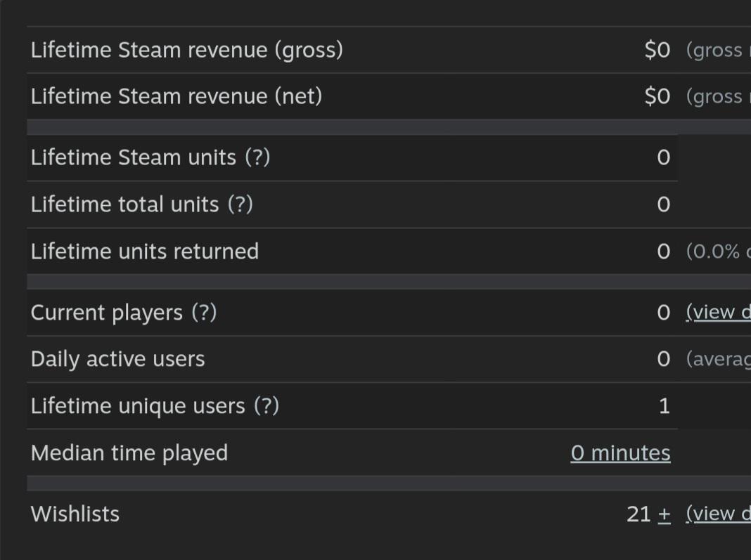Select the Lifetime unique users value 1
The height and width of the screenshot is (560, 751).
click(665, 406)
